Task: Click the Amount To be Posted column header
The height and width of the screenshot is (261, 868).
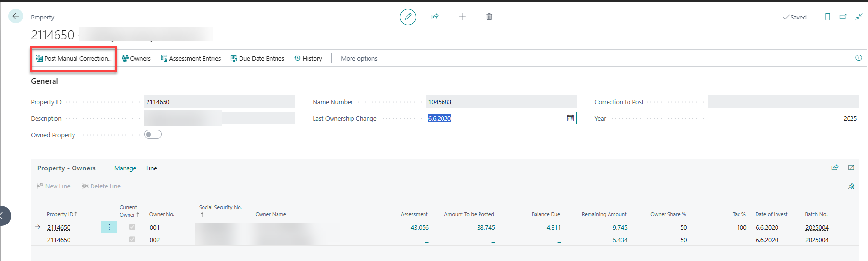Action: [469, 214]
